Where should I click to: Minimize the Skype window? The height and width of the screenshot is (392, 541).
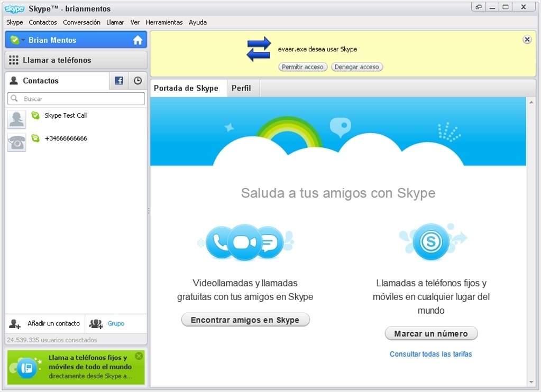(x=492, y=7)
